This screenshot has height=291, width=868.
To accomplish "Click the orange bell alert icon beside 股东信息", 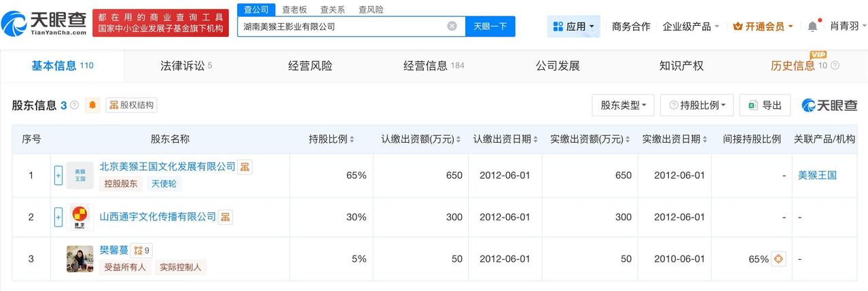I will point(93,105).
